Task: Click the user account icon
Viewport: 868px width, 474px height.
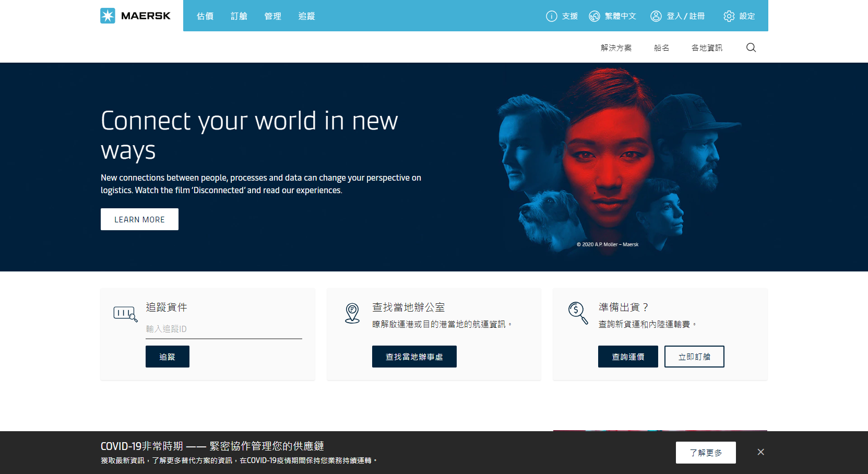Action: click(656, 16)
